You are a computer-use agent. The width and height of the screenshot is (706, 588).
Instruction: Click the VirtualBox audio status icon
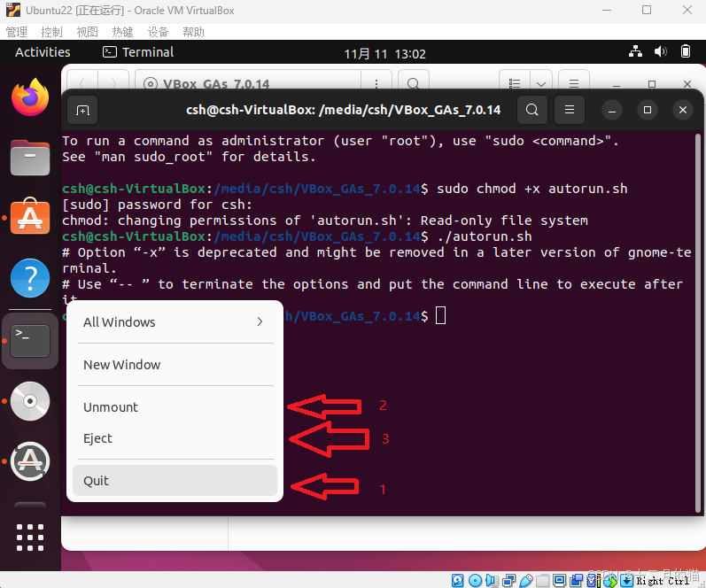click(x=492, y=580)
